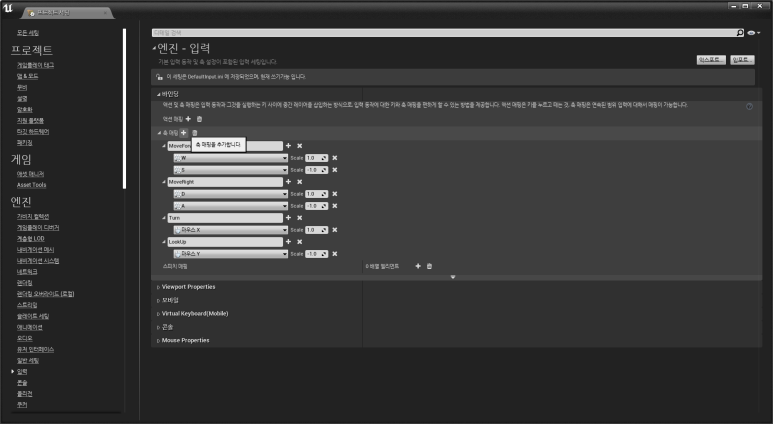
Task: Clear all axis mappings with trash icon
Action: point(195,133)
